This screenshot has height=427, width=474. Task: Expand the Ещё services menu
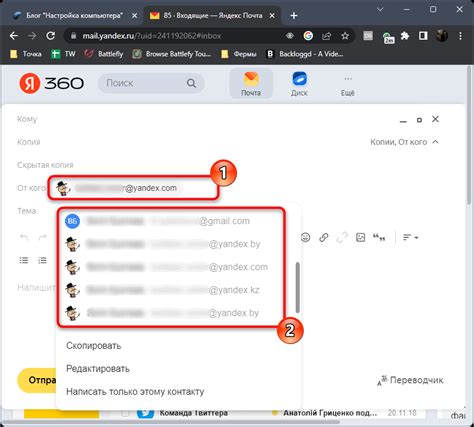point(348,85)
